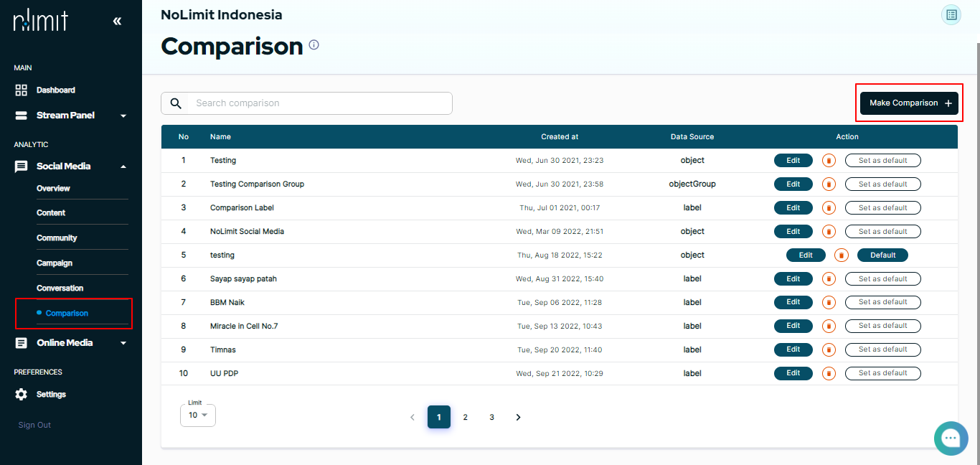Set BBM Naik as default
Screen dimensions: 980x465
coord(883,302)
